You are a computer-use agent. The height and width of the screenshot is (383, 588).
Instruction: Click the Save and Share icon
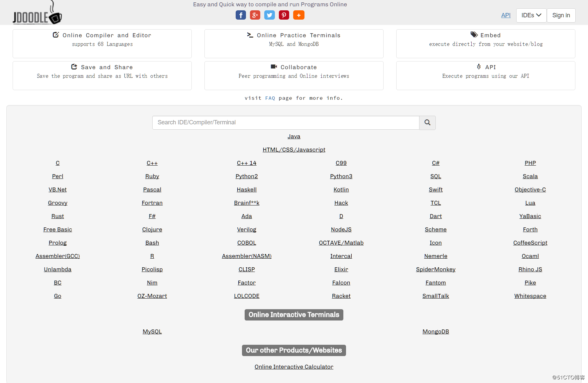(74, 67)
